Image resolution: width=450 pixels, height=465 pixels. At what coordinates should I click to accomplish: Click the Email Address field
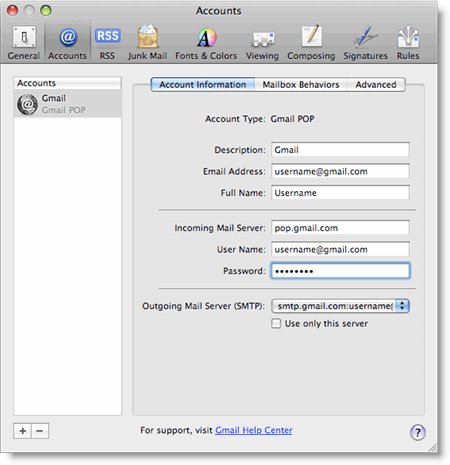[340, 171]
